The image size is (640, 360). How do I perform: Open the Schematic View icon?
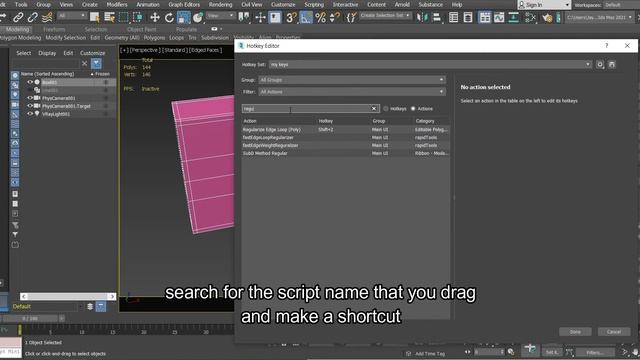point(513,17)
